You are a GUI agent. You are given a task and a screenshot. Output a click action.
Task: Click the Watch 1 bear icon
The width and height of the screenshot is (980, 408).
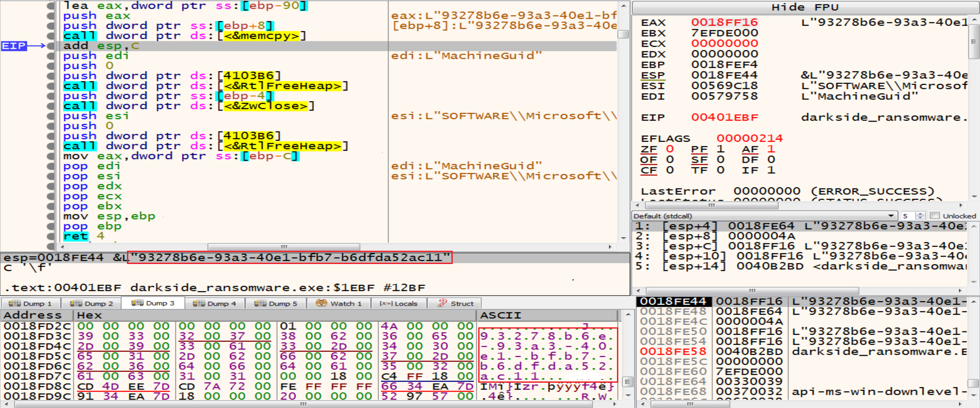point(321,303)
